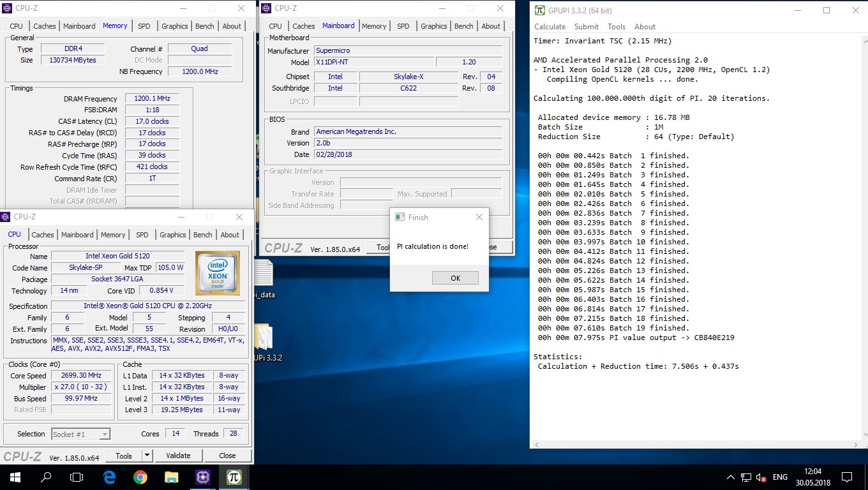Open About tab in CPU window
868x490 pixels.
click(230, 235)
